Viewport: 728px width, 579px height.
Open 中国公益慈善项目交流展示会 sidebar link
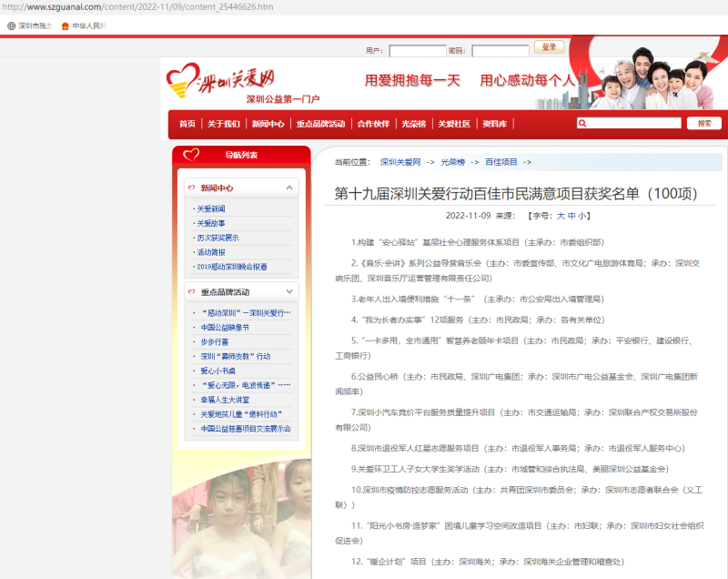pyautogui.click(x=246, y=428)
